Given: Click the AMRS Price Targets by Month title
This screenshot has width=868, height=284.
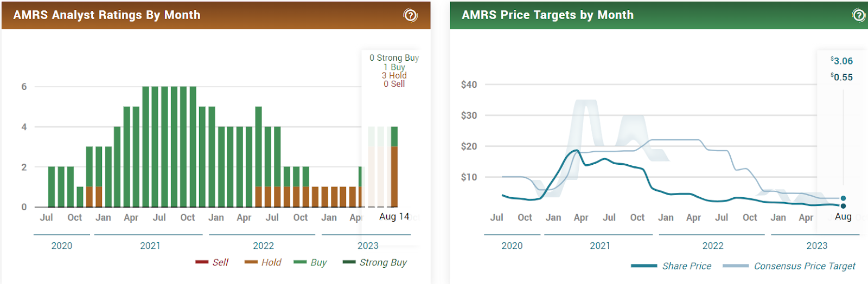Looking at the screenshot, I should pos(547,15).
